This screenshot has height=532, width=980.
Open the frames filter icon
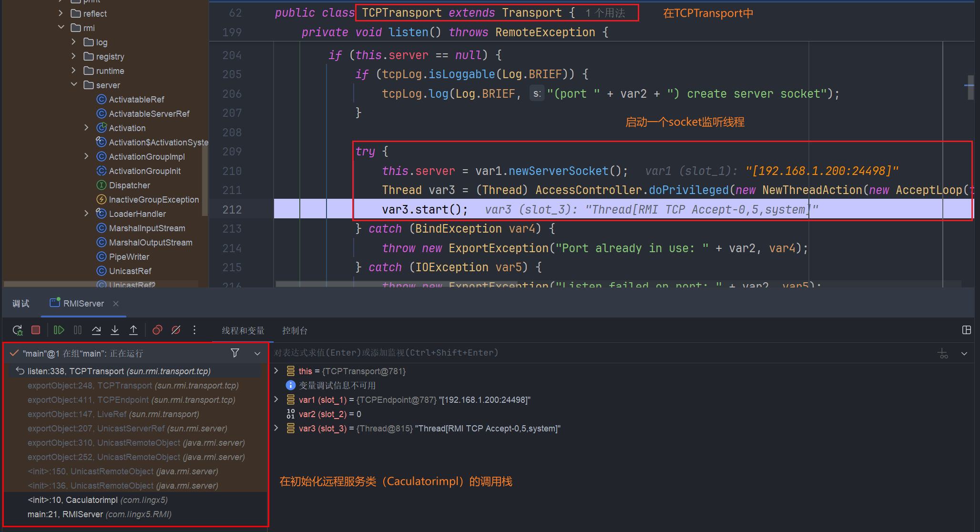(x=235, y=353)
